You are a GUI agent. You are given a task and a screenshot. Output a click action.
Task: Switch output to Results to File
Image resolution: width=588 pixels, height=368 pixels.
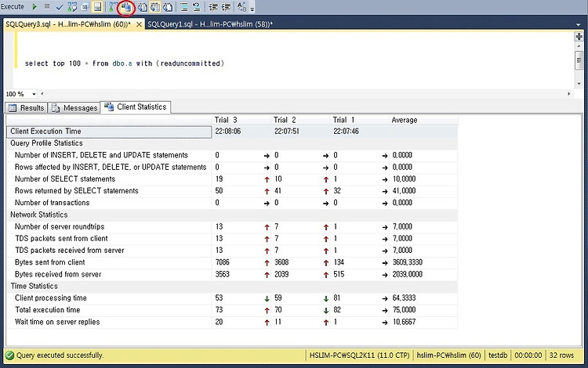[x=168, y=7]
